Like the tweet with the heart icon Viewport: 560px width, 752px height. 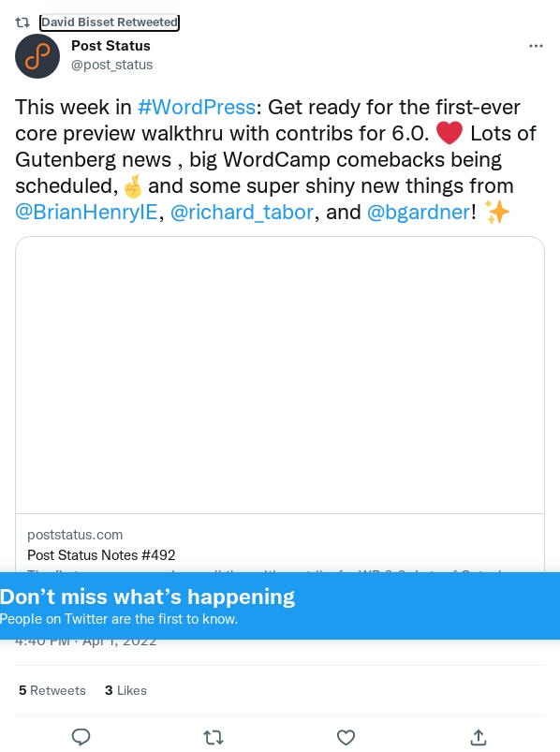point(346,737)
